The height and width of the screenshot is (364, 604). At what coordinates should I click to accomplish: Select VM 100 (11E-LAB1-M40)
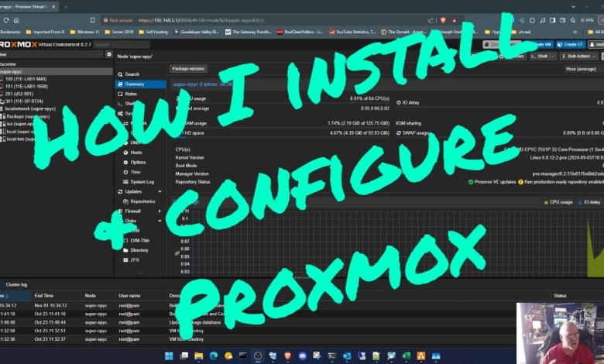(26, 79)
